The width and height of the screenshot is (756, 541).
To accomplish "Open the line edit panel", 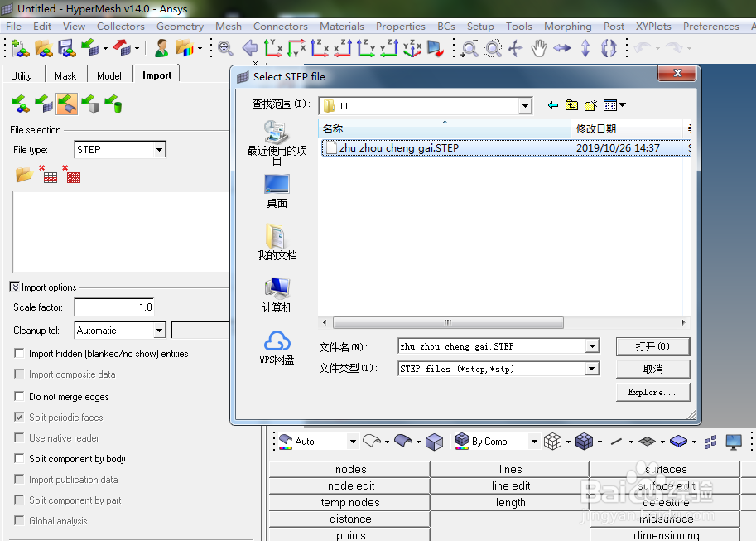I will tap(510, 486).
